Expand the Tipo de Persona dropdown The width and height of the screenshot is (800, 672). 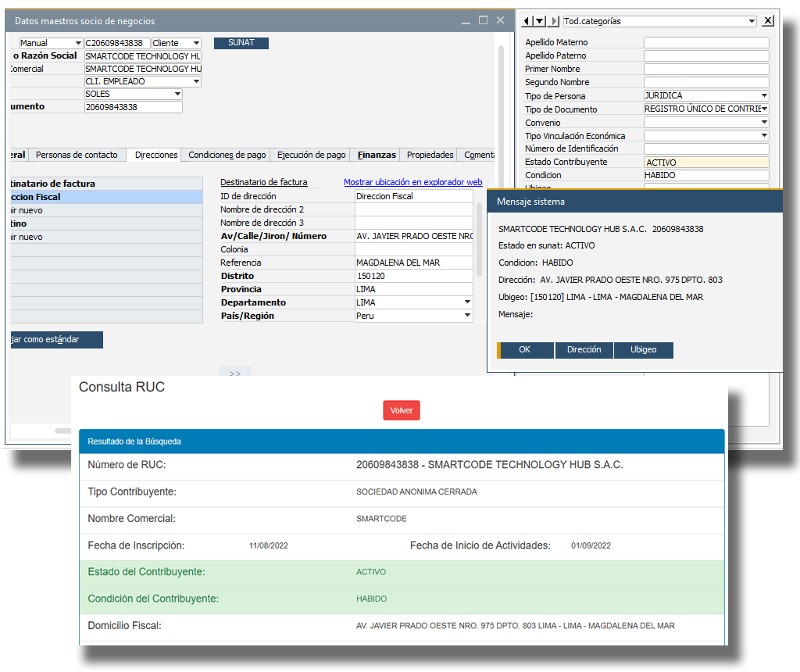(763, 96)
